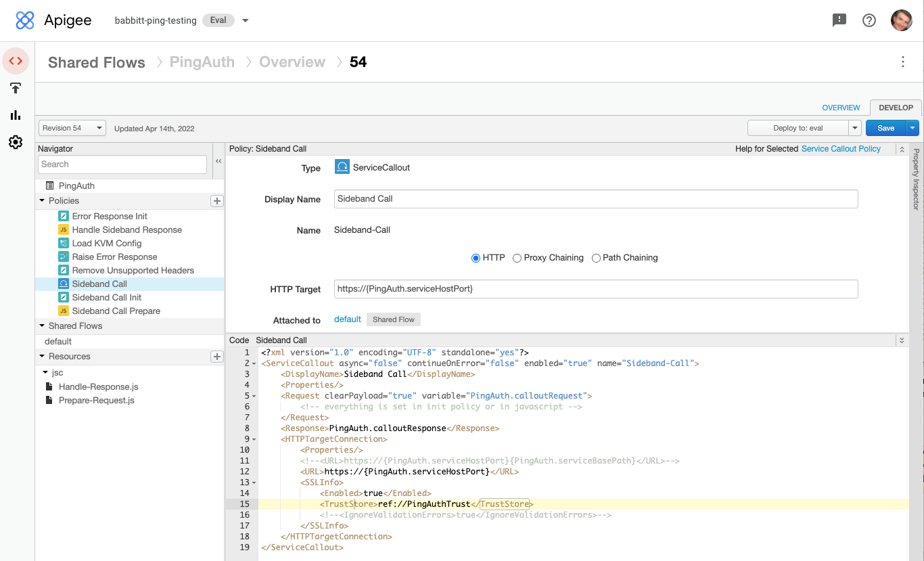Add a new resource with the plus icon

(x=216, y=356)
